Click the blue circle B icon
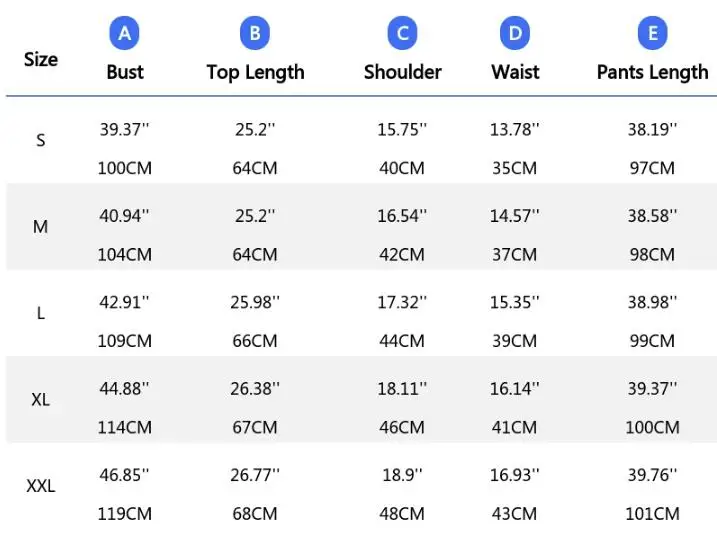The image size is (717, 544). [255, 34]
